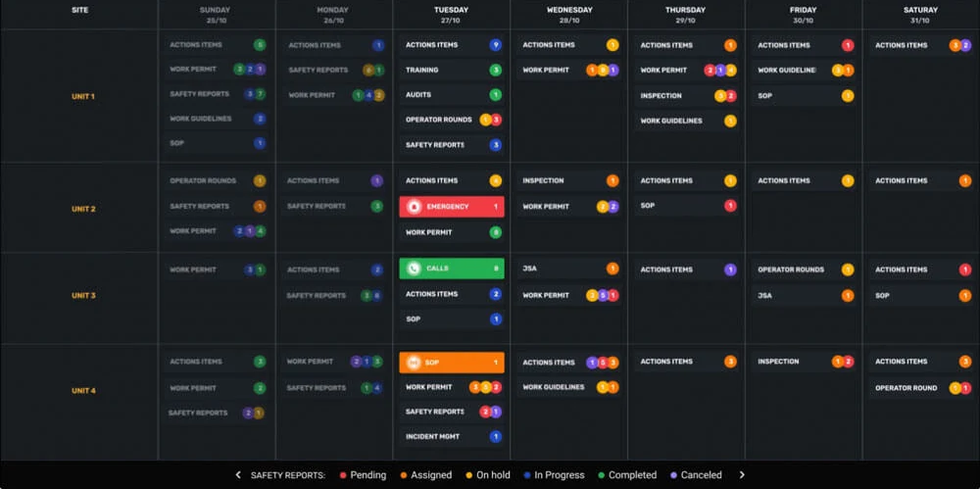Click the phone icon on the Calls card
Screen dimensions: 980x489
tap(414, 269)
